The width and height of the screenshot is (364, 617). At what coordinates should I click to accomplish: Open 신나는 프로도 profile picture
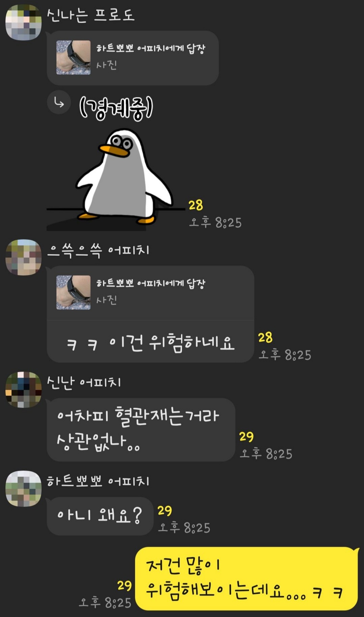point(23,22)
